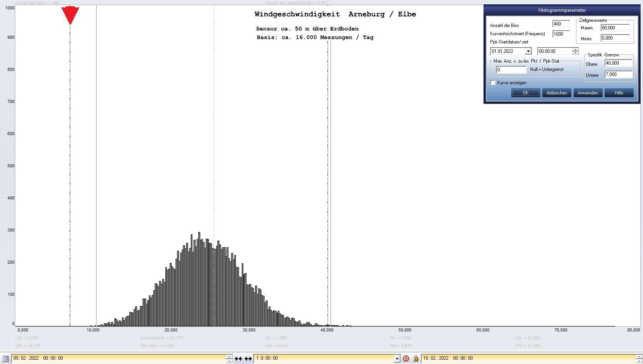The image size is (643, 364).
Task: Click the Ppk start time spinner arrows
Action: 575,51
